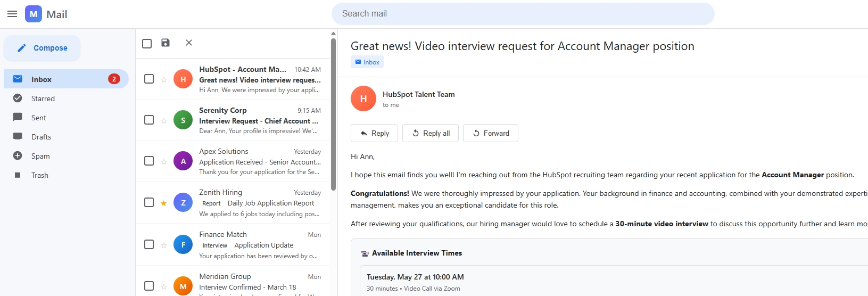Image resolution: width=868 pixels, height=296 pixels.
Task: Click the list scrollbar up arrow
Action: coord(334,34)
